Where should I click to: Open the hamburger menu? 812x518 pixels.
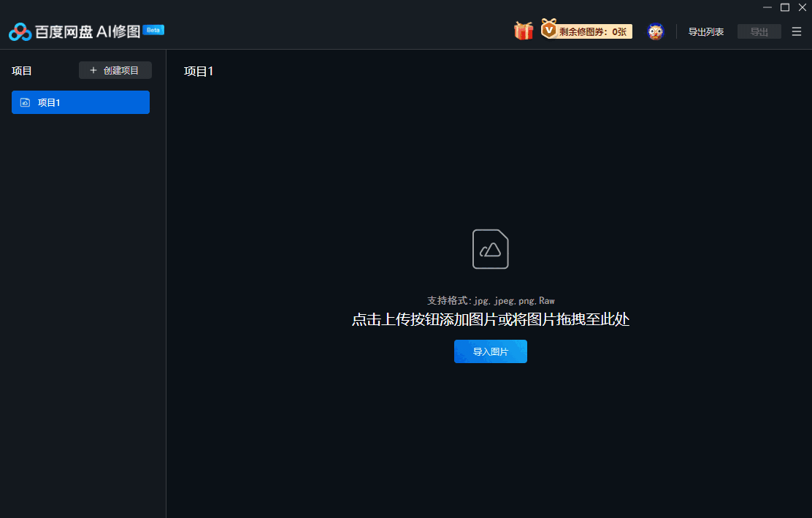coord(796,31)
